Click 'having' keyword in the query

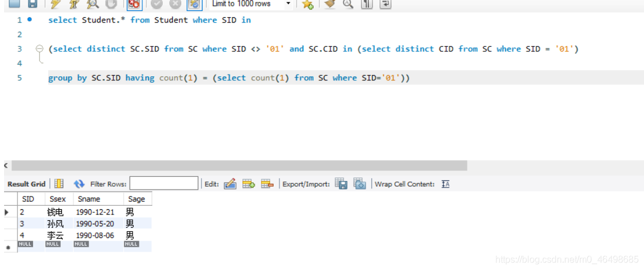click(x=139, y=77)
